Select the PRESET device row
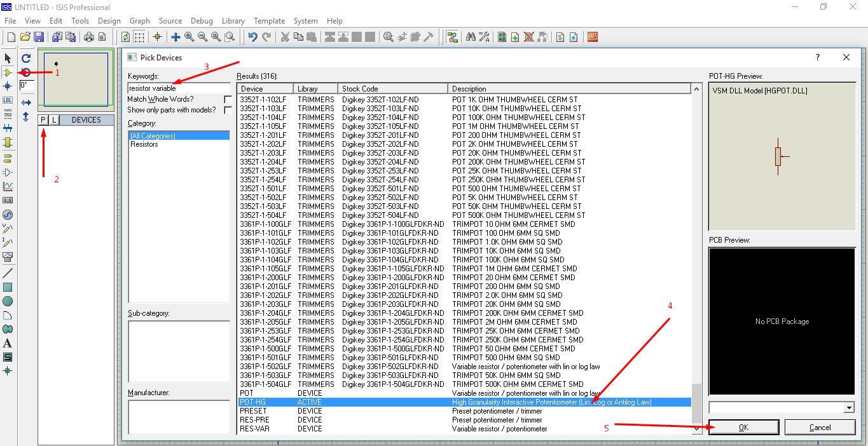 (x=464, y=411)
